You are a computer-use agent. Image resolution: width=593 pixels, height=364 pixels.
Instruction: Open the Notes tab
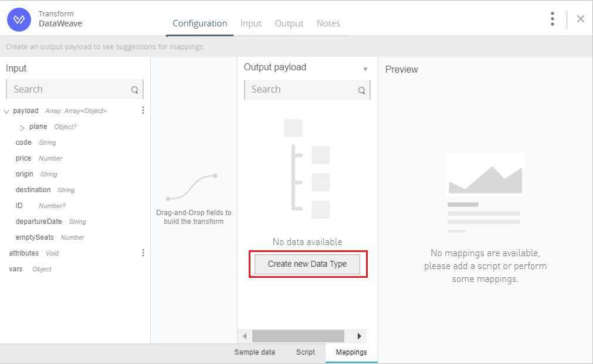(x=328, y=23)
